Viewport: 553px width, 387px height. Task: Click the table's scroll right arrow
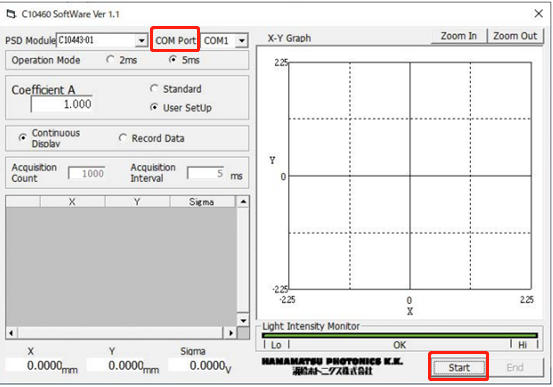[231, 333]
